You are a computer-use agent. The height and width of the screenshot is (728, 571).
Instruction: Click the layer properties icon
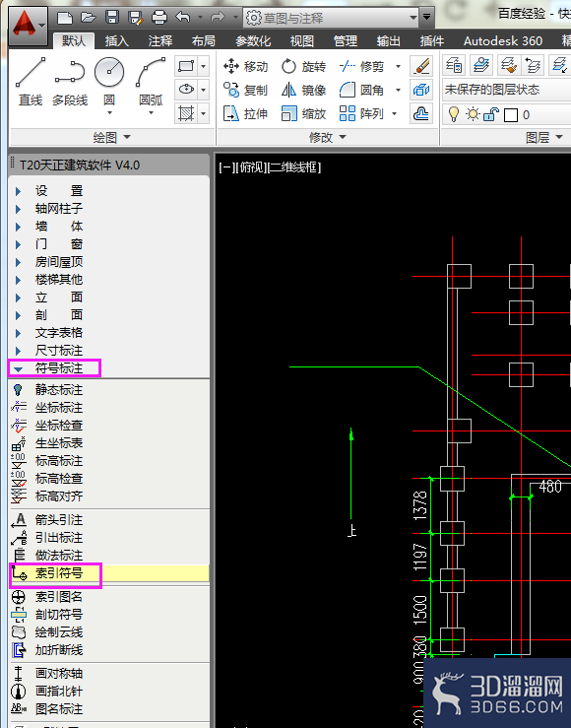(454, 65)
